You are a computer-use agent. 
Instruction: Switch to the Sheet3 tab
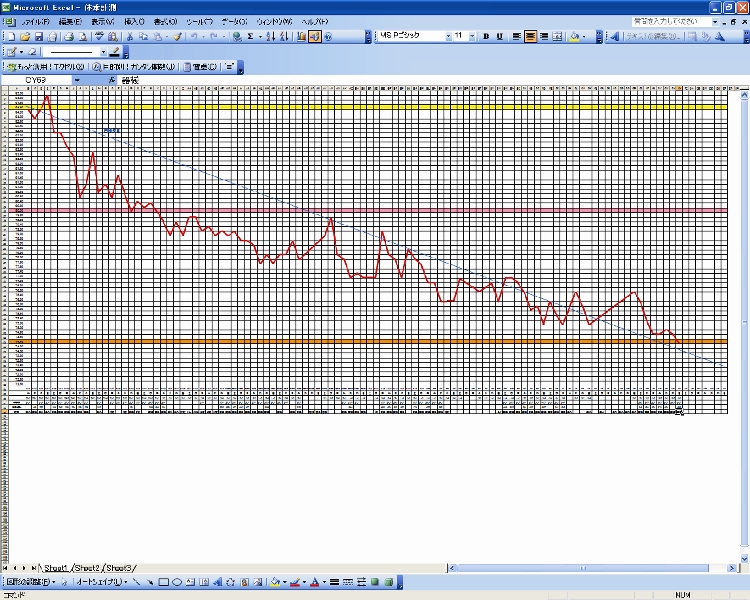[119, 568]
